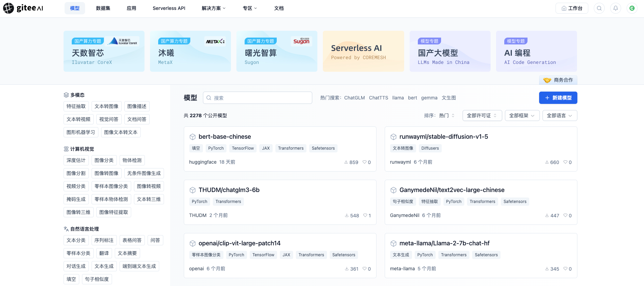The height and width of the screenshot is (286, 644).
Task: Filter by 无条件图像生成 task tag
Action: 144,173
